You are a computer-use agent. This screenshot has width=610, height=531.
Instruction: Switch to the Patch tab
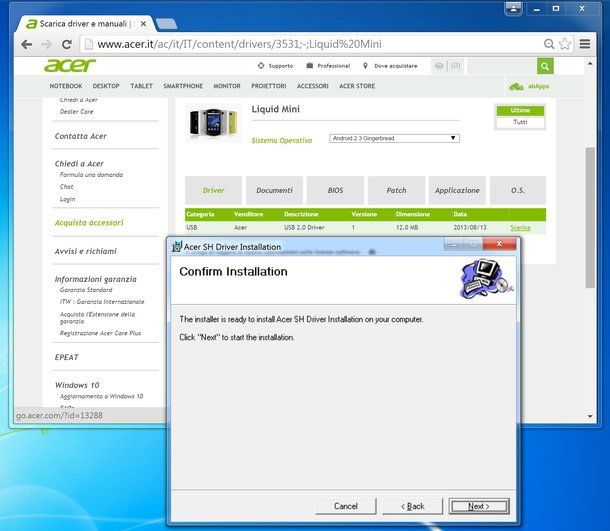[x=396, y=190]
